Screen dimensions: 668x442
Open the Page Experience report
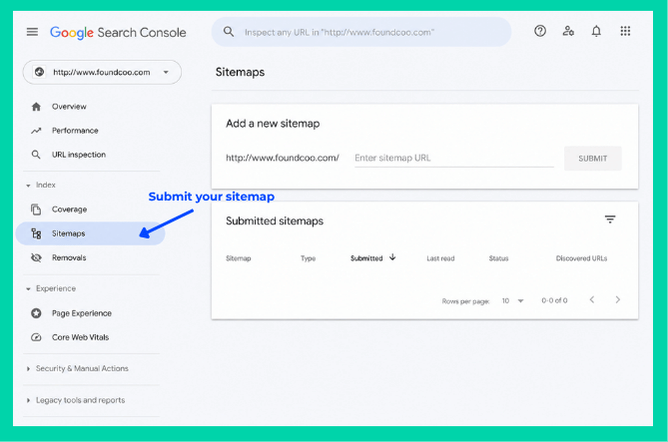tap(82, 313)
